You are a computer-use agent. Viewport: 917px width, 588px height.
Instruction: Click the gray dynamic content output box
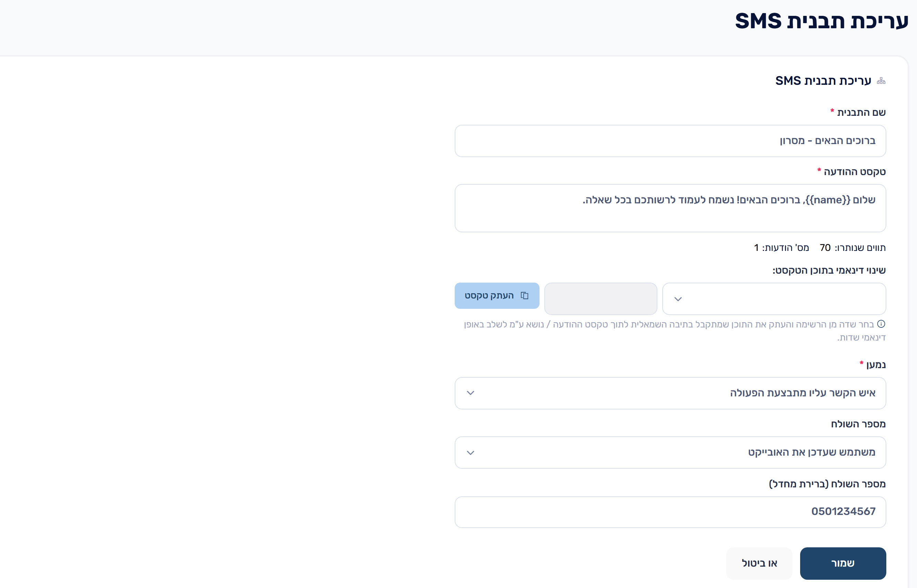coord(601,299)
